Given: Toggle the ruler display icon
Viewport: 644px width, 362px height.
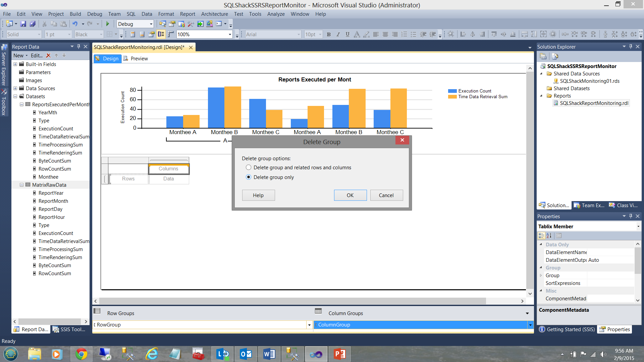Looking at the screenshot, I should 171,34.
